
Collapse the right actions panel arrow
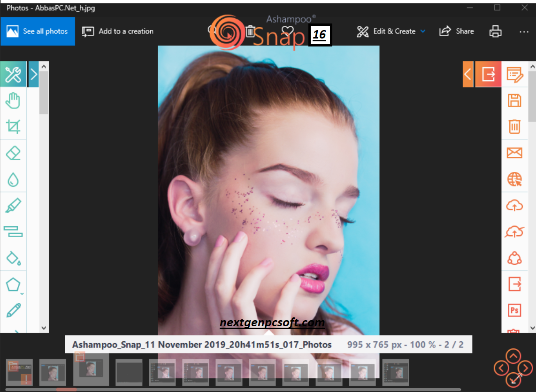[467, 74]
